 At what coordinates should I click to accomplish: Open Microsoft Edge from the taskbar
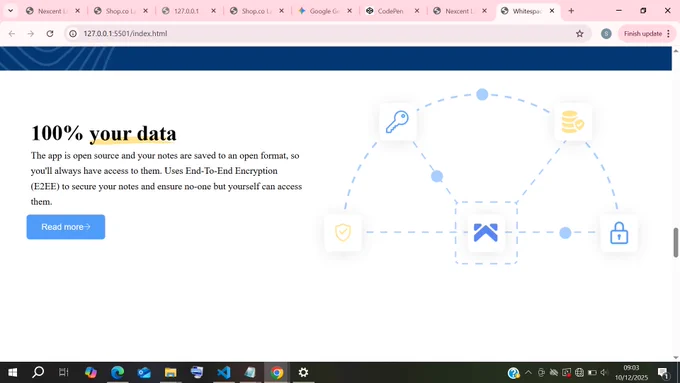(x=118, y=372)
